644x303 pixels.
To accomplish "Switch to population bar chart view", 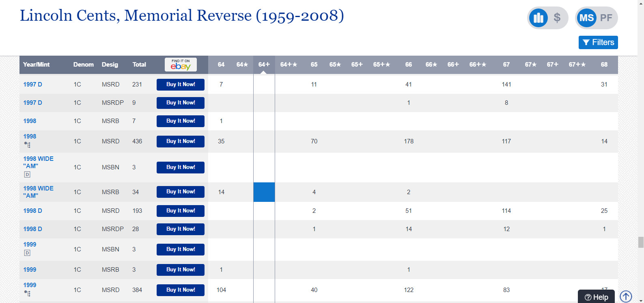I will coord(538,18).
